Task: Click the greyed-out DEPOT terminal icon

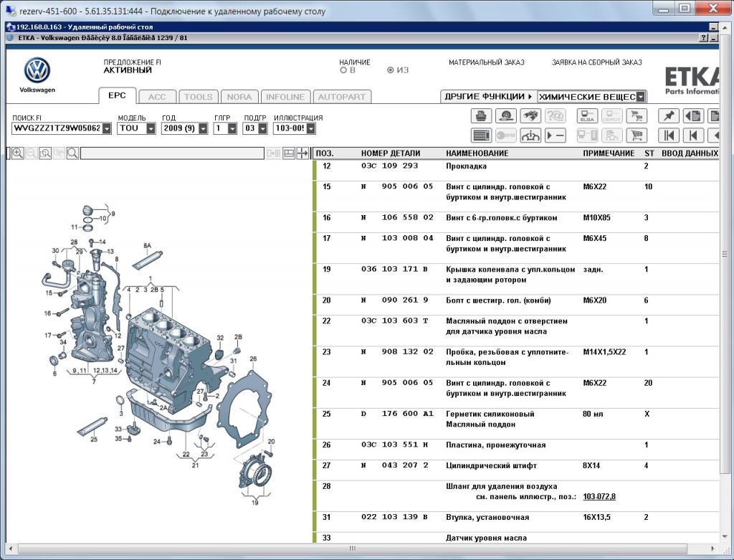Action: (x=612, y=115)
